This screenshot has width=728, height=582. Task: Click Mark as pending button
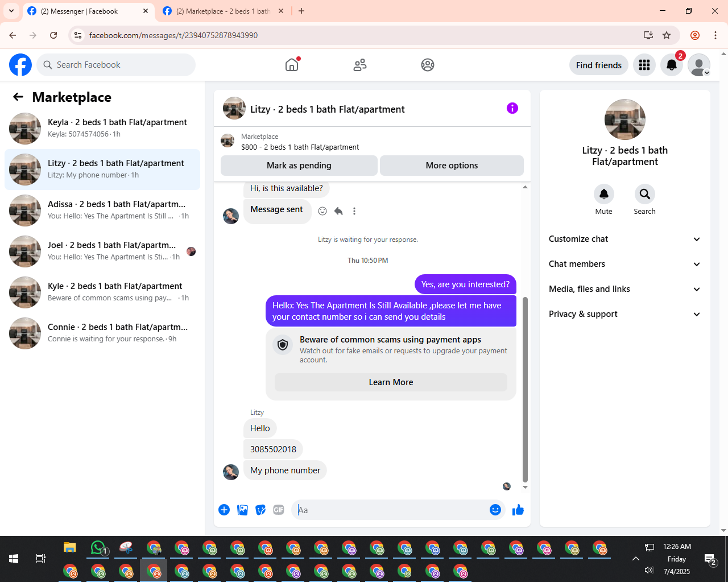pos(299,166)
